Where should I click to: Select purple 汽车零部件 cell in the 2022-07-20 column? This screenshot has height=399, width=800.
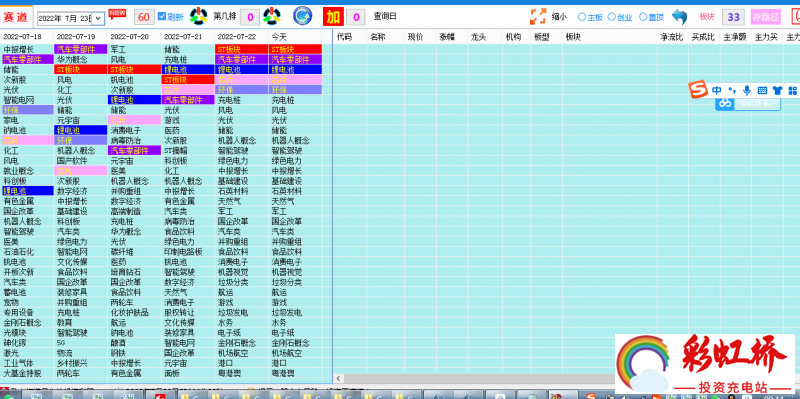pyautogui.click(x=134, y=150)
